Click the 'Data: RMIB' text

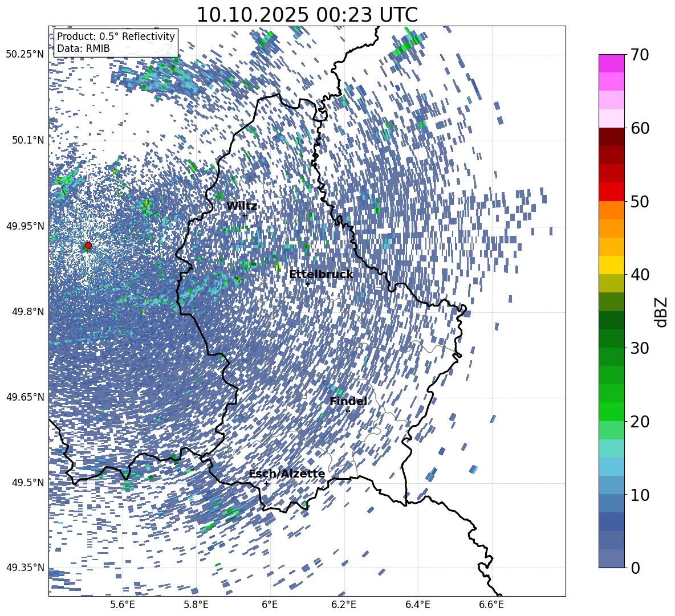coord(83,48)
